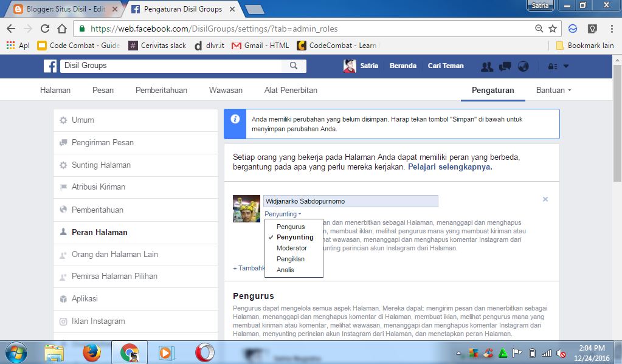Bookmark this page with star icon
The height and width of the screenshot is (364, 622).
553,29
